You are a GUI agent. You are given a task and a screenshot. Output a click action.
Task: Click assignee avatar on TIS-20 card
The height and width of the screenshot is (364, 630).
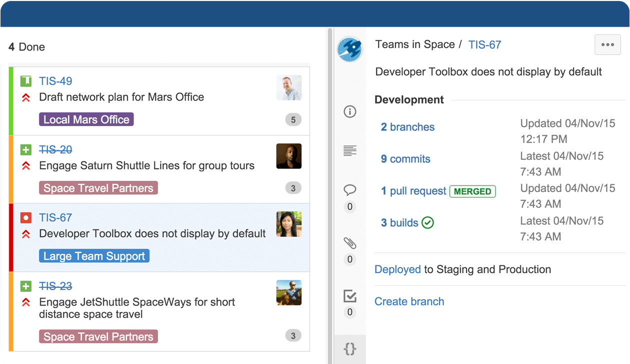[289, 156]
